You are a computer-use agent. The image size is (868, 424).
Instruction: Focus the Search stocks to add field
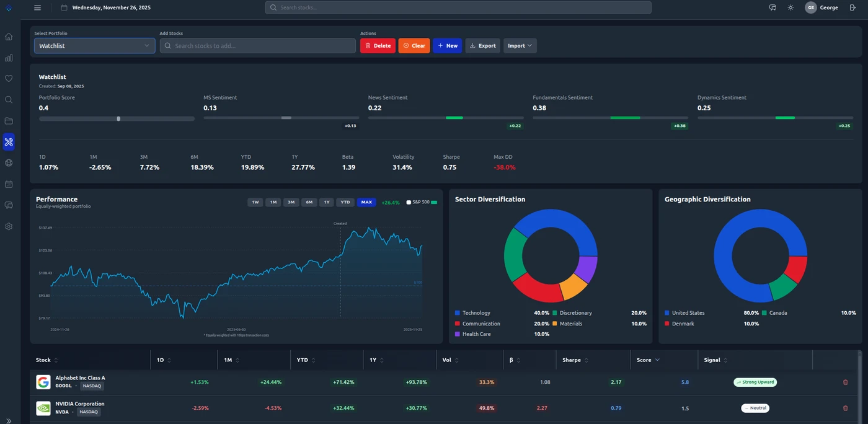pos(258,45)
